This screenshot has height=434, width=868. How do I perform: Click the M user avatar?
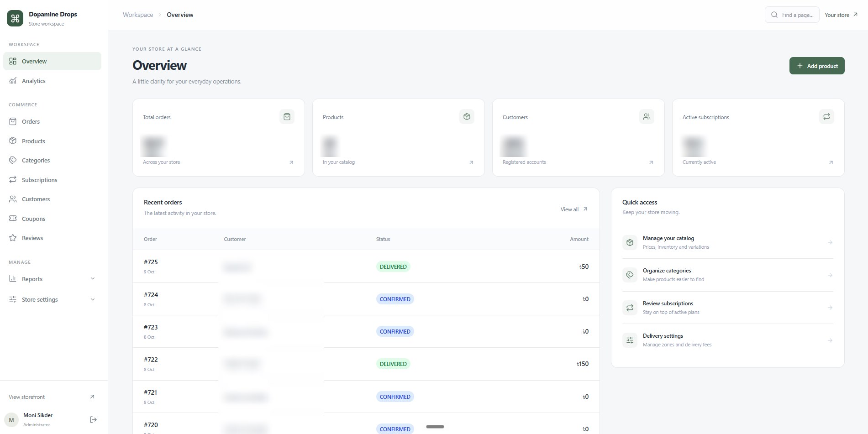pos(11,420)
